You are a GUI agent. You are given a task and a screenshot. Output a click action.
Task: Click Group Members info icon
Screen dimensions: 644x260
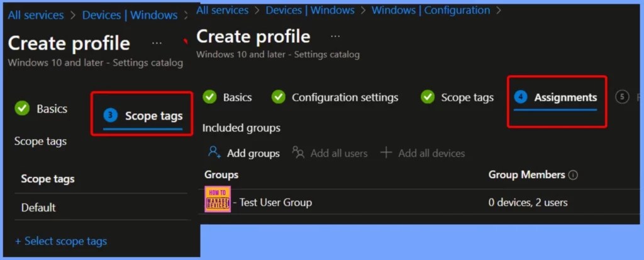573,175
